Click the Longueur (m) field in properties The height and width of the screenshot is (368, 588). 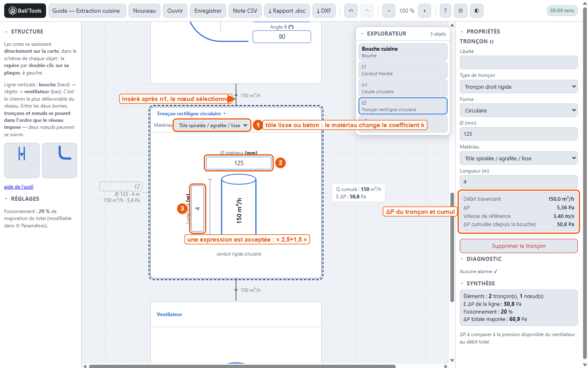click(519, 182)
